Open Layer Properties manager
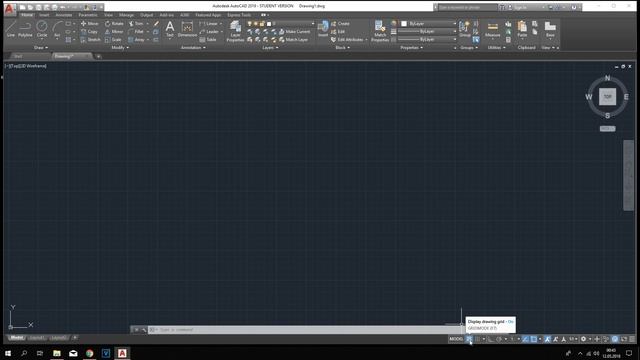Viewport: 640px width, 360px height. click(x=235, y=31)
